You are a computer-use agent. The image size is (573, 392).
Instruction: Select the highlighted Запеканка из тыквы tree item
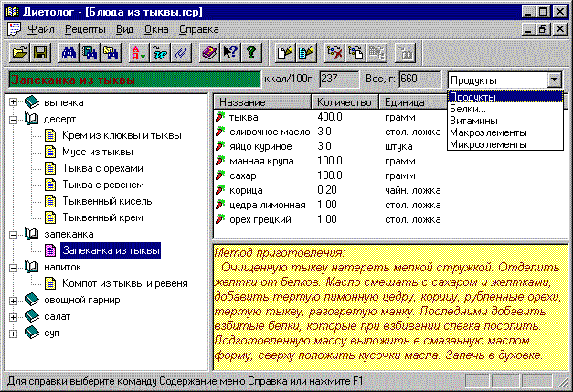tap(111, 250)
